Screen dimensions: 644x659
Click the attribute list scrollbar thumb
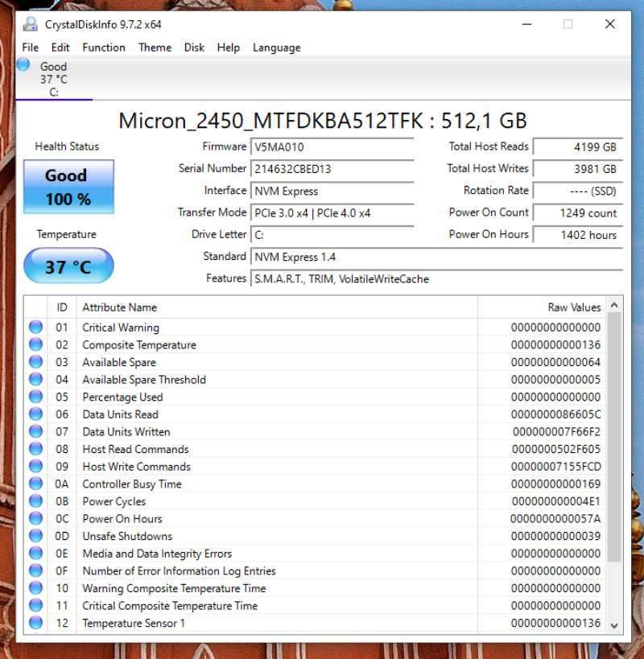point(614,437)
